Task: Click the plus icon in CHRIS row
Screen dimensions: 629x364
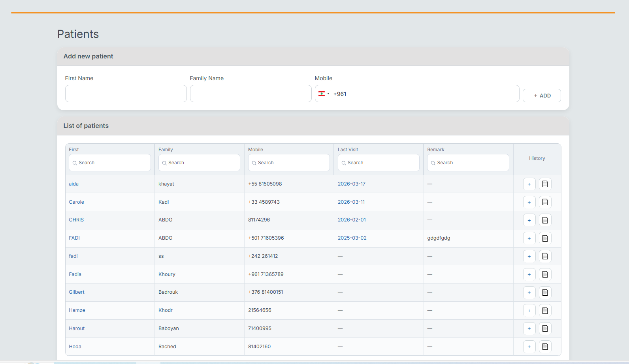Action: pyautogui.click(x=529, y=220)
